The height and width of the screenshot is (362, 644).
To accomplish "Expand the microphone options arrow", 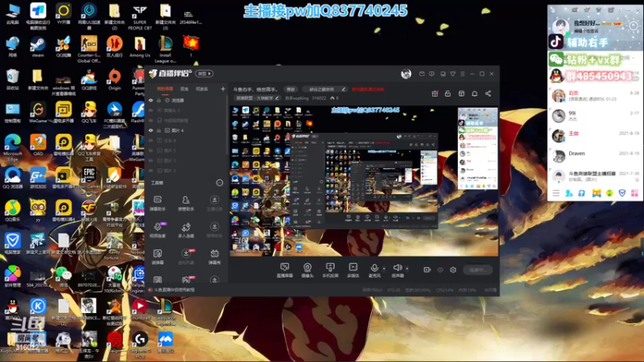I will pyautogui.click(x=384, y=269).
